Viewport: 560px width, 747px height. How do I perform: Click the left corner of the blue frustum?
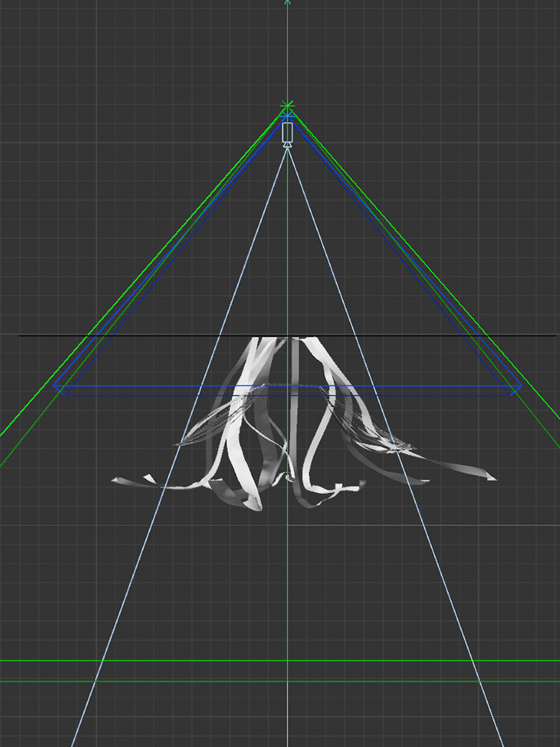[55, 386]
